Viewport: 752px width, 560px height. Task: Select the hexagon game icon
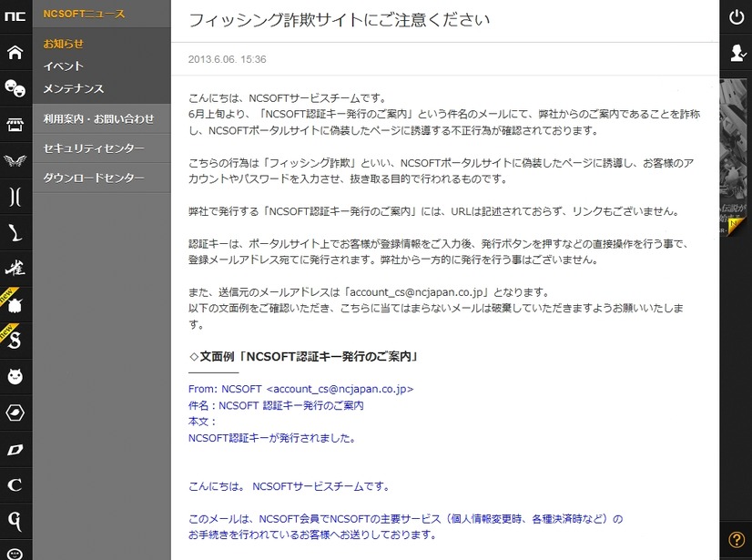coord(15,412)
